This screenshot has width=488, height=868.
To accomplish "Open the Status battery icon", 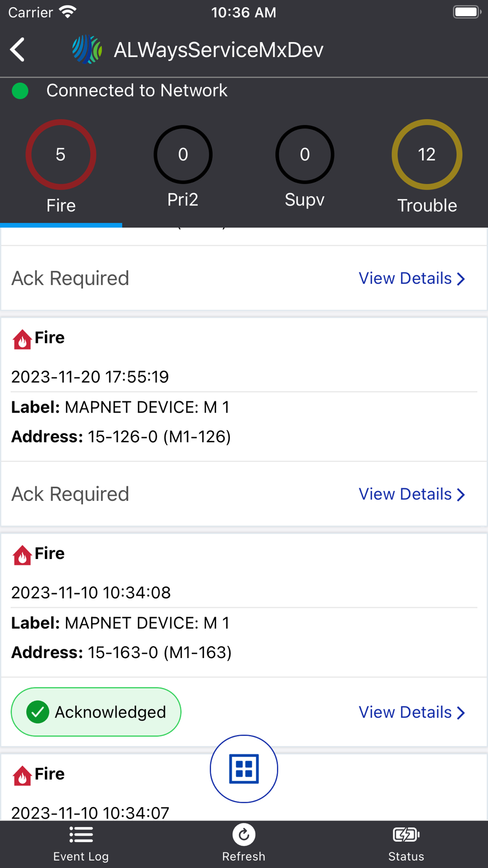I will (406, 835).
